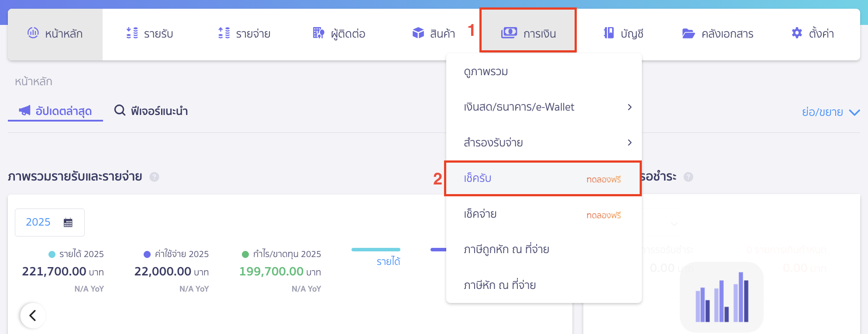
Task: Click the คลังเอกสาร folder icon
Action: (687, 33)
